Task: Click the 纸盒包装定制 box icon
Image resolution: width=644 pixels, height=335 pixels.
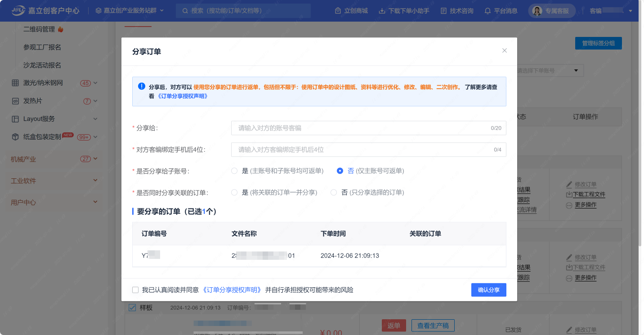Action: coord(15,137)
